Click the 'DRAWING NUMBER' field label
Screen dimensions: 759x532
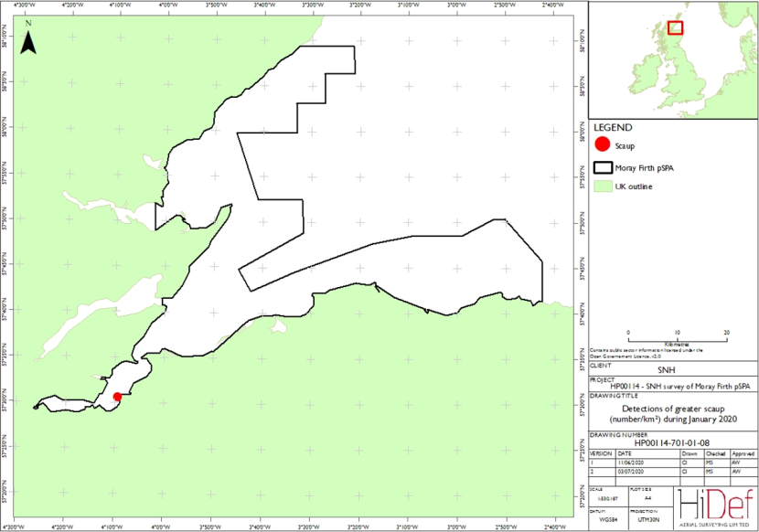tap(618, 435)
